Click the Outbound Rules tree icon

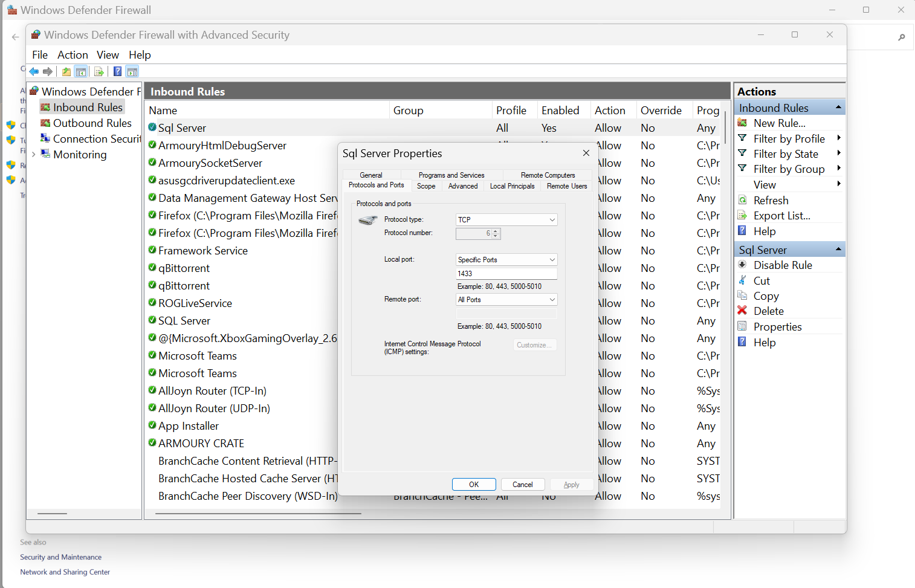(x=45, y=123)
